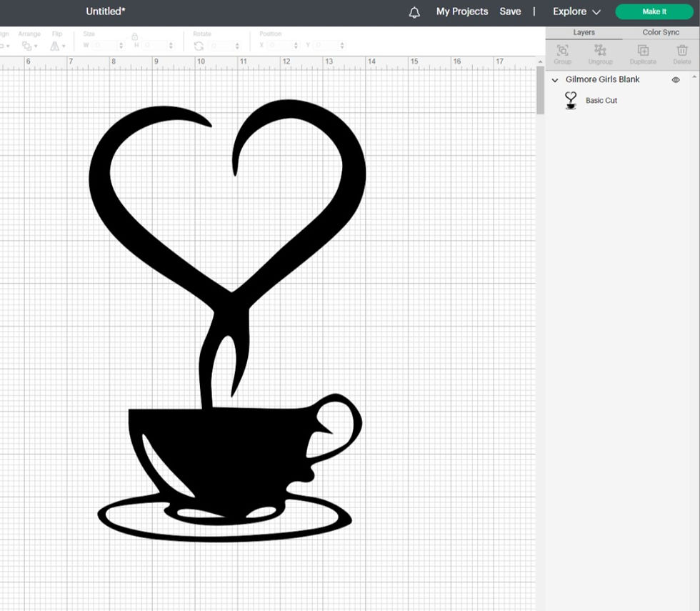Click the size lock icon
Image resolution: width=700 pixels, height=611 pixels.
pos(134,36)
